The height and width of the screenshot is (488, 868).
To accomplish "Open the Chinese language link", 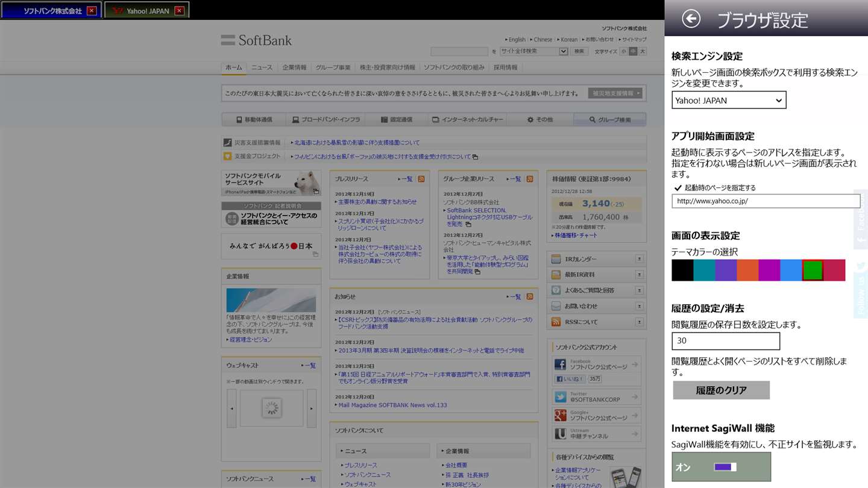I will [x=543, y=39].
